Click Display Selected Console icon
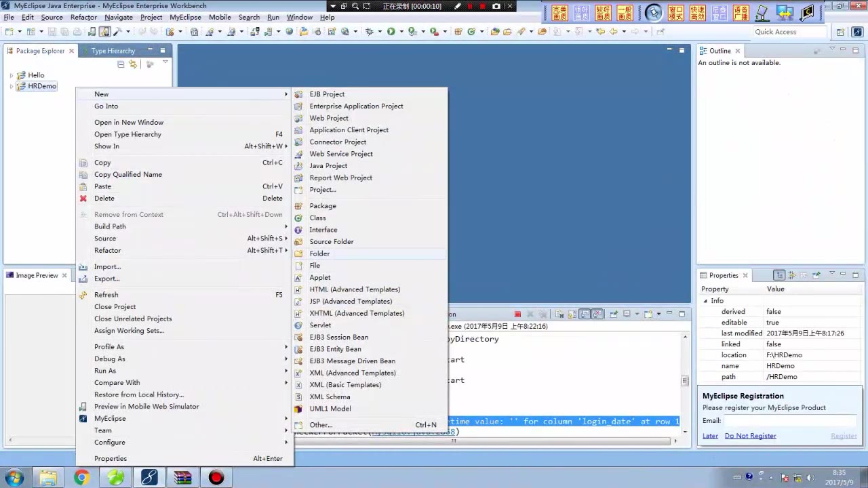Viewport: 868px width, 488px height. [627, 314]
